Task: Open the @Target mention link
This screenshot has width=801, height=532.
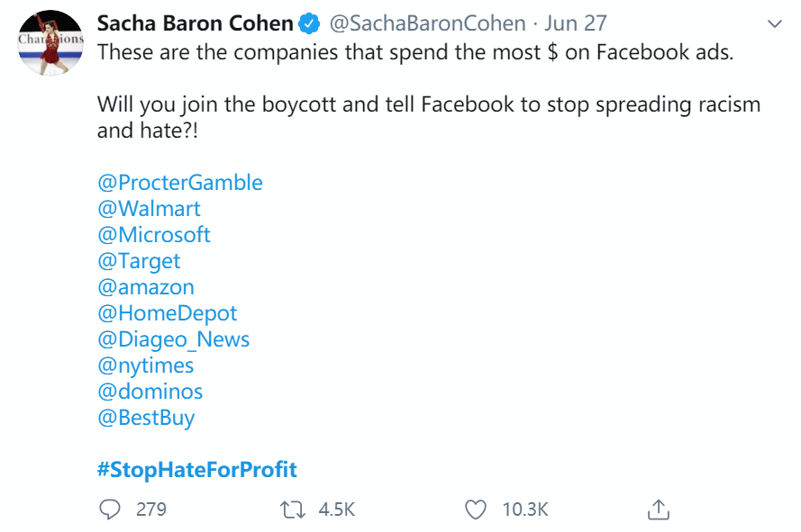Action: point(139,261)
